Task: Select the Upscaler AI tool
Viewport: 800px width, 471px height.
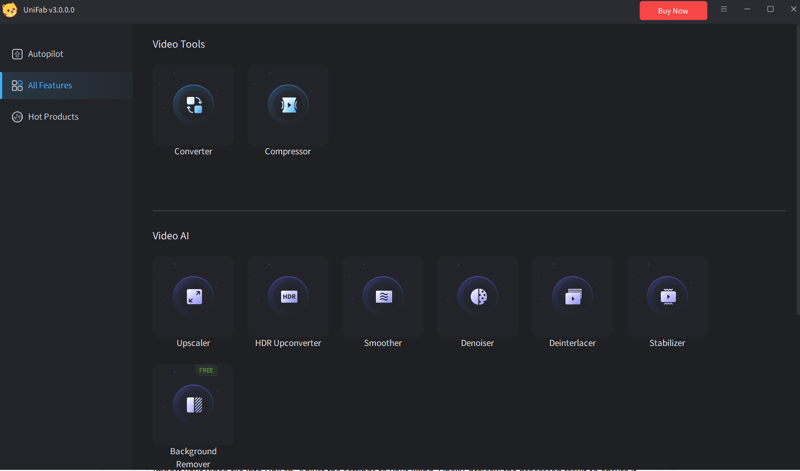Action: point(194,296)
